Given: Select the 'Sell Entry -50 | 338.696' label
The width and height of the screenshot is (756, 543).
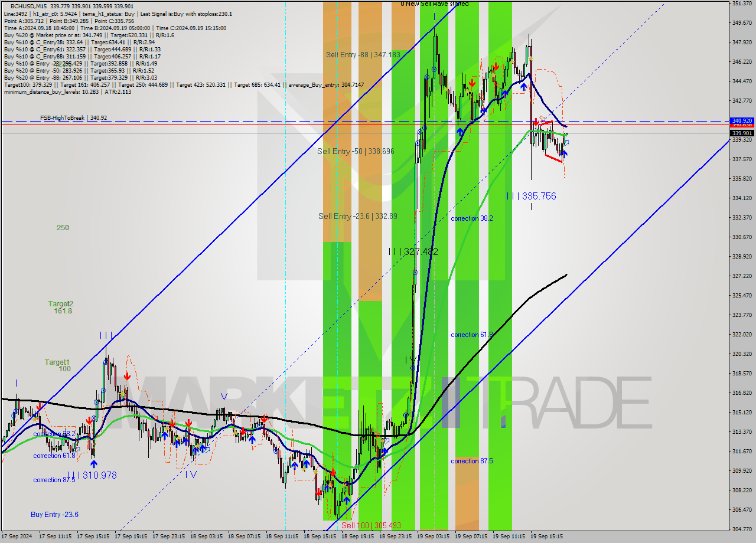Looking at the screenshot, I should [356, 151].
